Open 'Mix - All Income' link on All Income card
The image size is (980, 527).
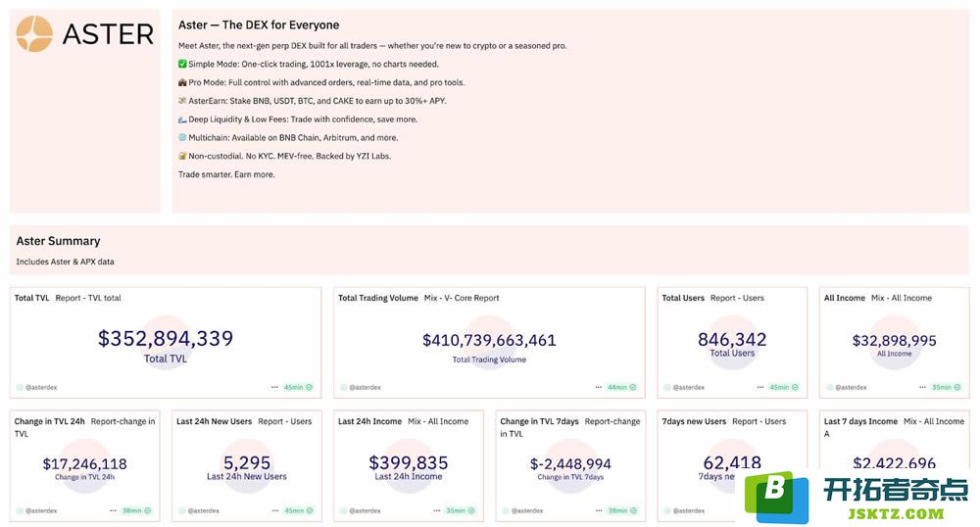[902, 298]
